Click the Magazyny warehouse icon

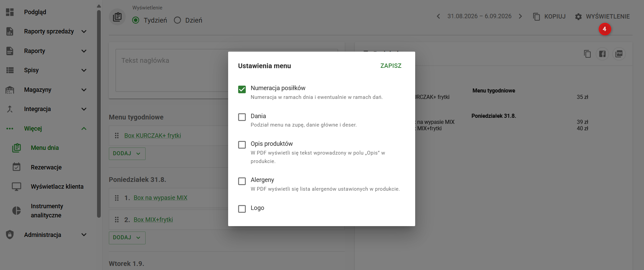10,90
